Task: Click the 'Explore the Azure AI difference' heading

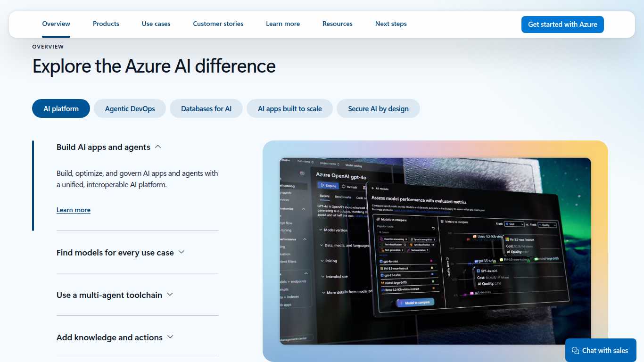Action: (x=154, y=66)
